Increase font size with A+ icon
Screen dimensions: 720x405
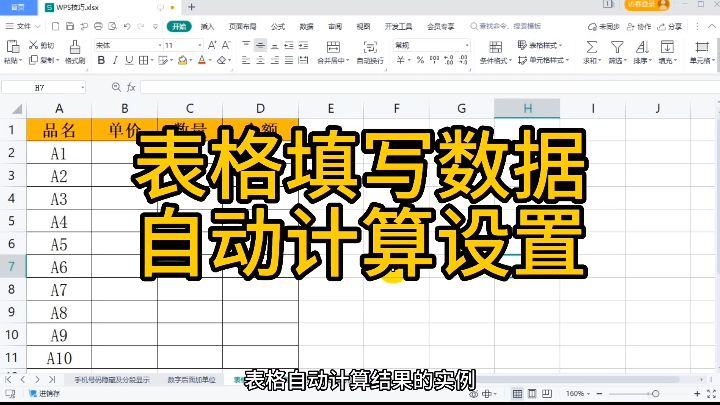[212, 45]
